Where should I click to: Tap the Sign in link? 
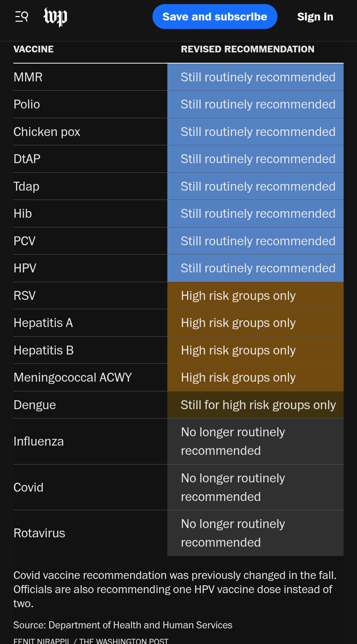(315, 17)
